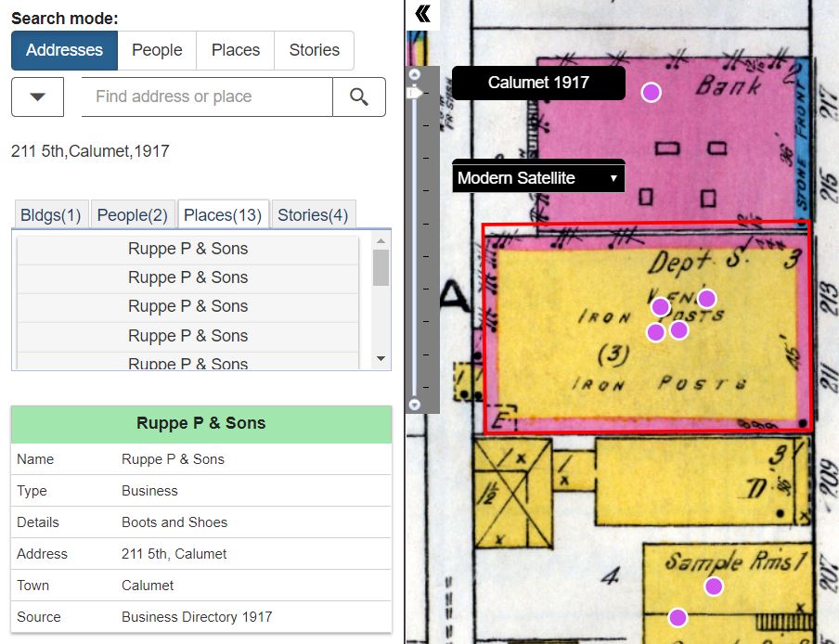
Task: Click the map zoom slider handle
Action: point(415,93)
